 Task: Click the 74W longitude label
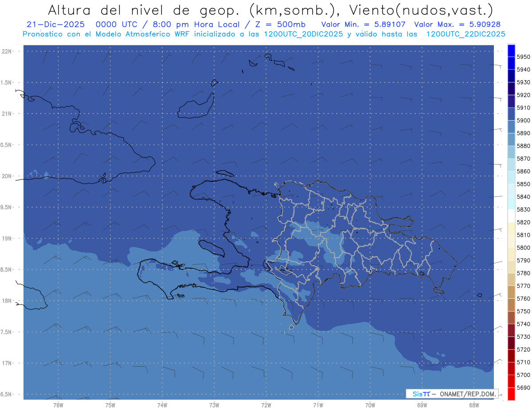(x=162, y=405)
